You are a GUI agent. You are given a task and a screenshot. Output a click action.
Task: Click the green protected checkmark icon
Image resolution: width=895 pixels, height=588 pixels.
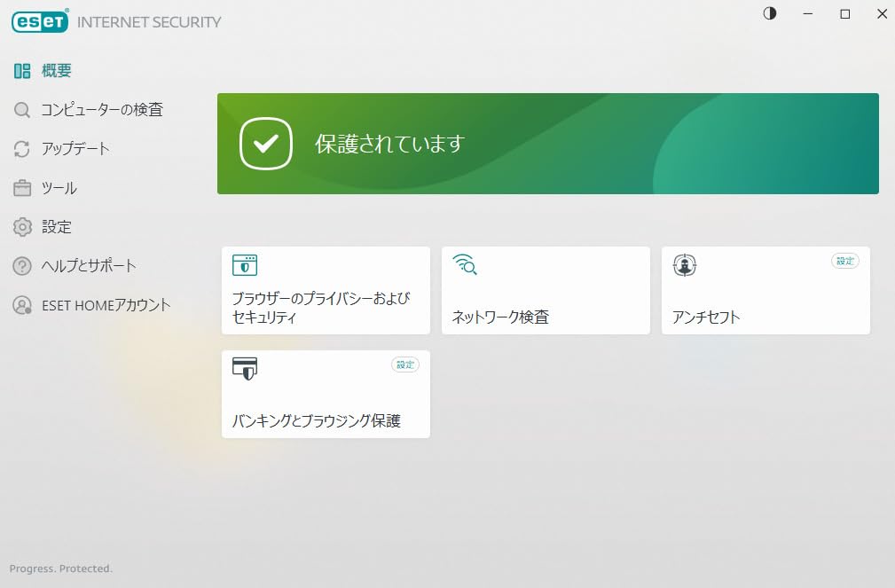pyautogui.click(x=265, y=144)
